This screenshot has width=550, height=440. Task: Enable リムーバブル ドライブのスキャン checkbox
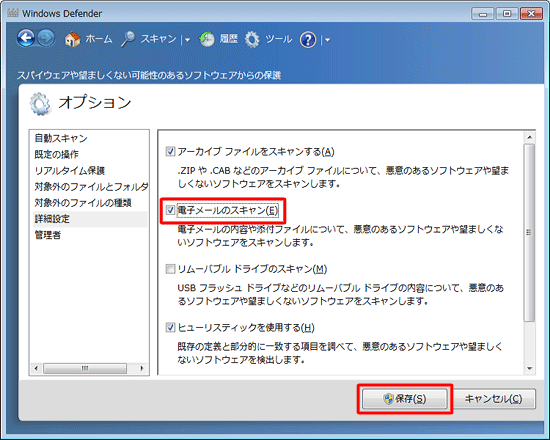coord(170,269)
